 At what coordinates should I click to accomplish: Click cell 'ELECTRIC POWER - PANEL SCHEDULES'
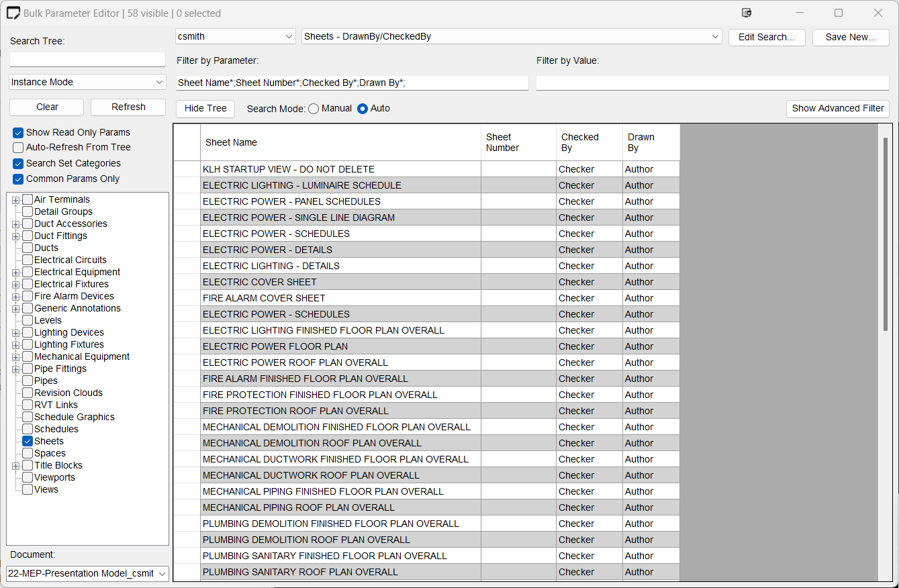[340, 201]
